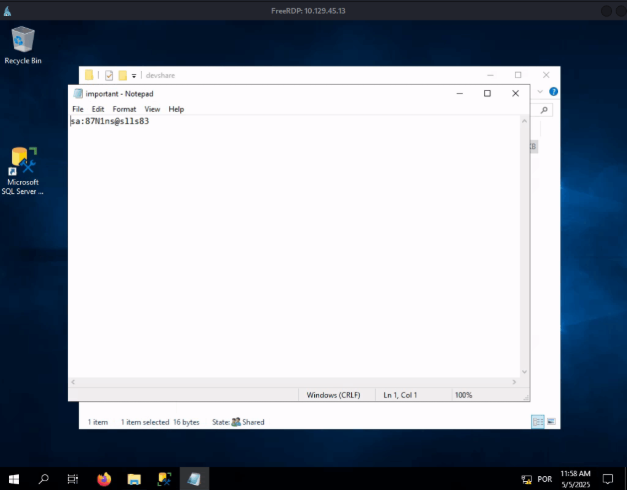Click the taskbar search magnifier icon

pyautogui.click(x=43, y=479)
